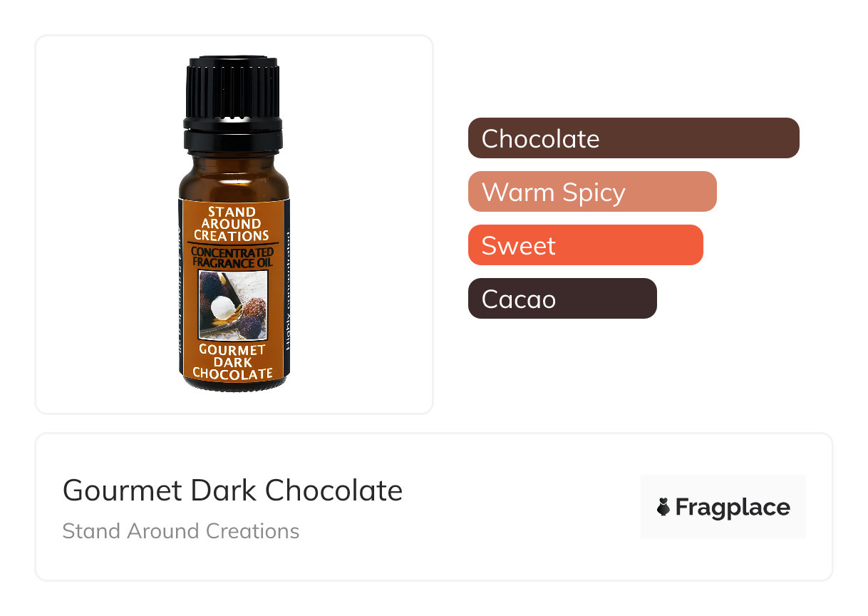Click the word Chocolate in top bar
The width and height of the screenshot is (868, 616).
click(x=540, y=138)
